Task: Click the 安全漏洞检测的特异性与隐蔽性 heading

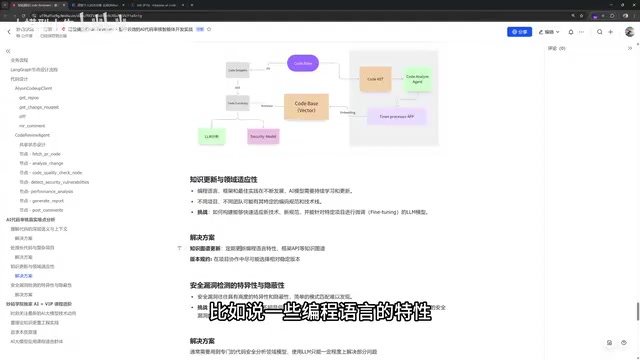Action: 237,286
